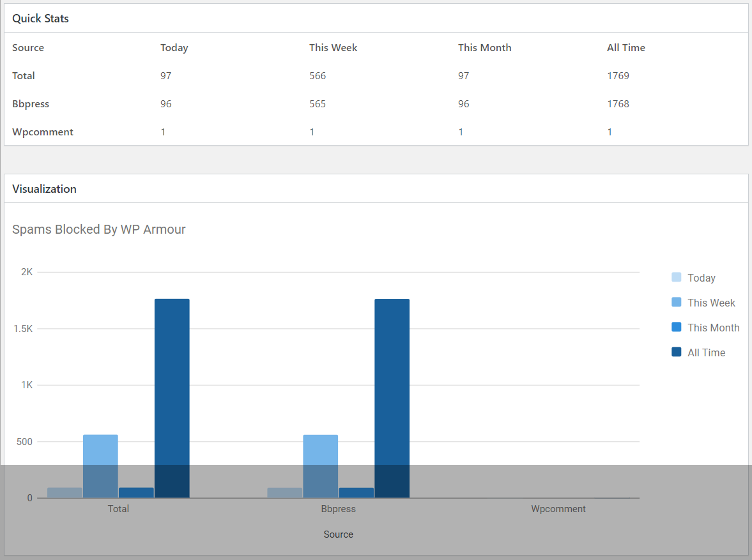Click the All Time column header

pyautogui.click(x=625, y=47)
